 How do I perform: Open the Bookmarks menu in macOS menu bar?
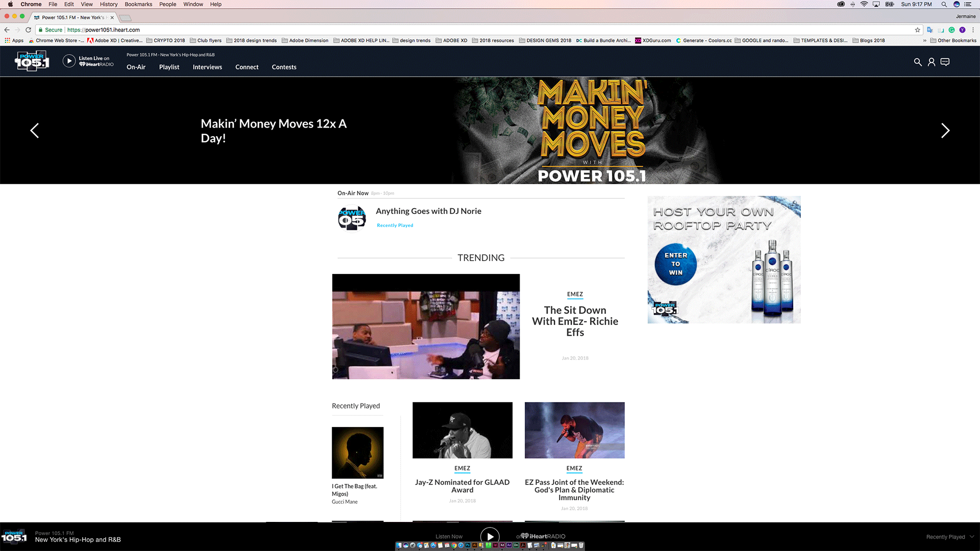[138, 4]
